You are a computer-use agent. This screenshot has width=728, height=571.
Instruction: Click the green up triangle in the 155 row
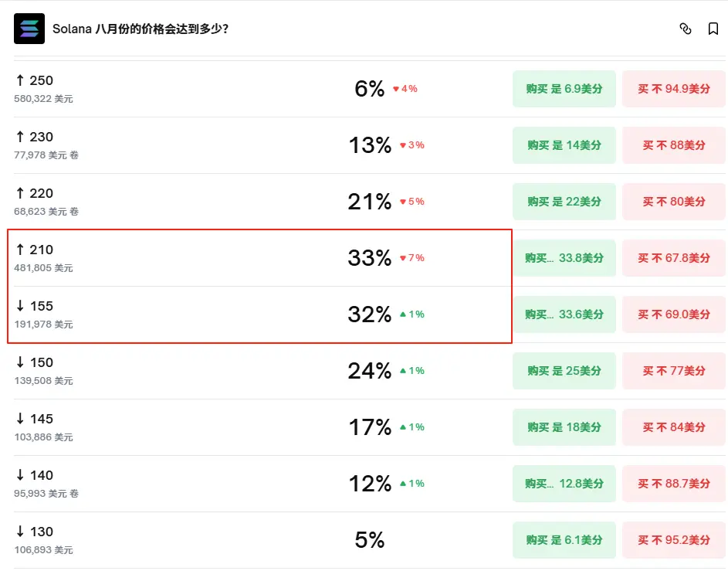(x=403, y=314)
